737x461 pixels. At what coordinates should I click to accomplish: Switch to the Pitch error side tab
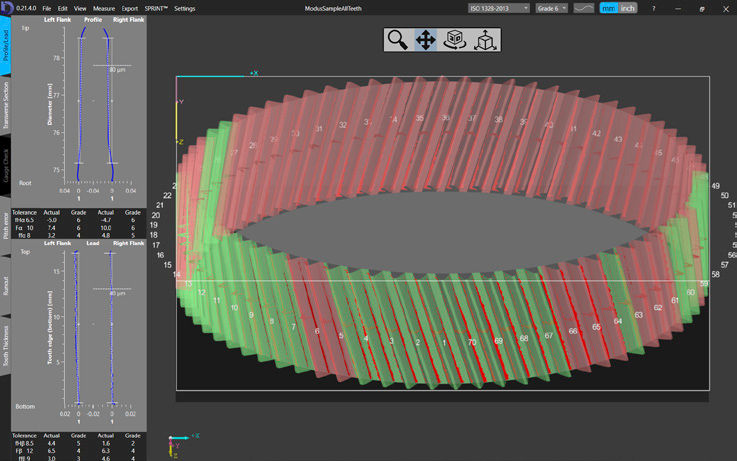(5, 226)
